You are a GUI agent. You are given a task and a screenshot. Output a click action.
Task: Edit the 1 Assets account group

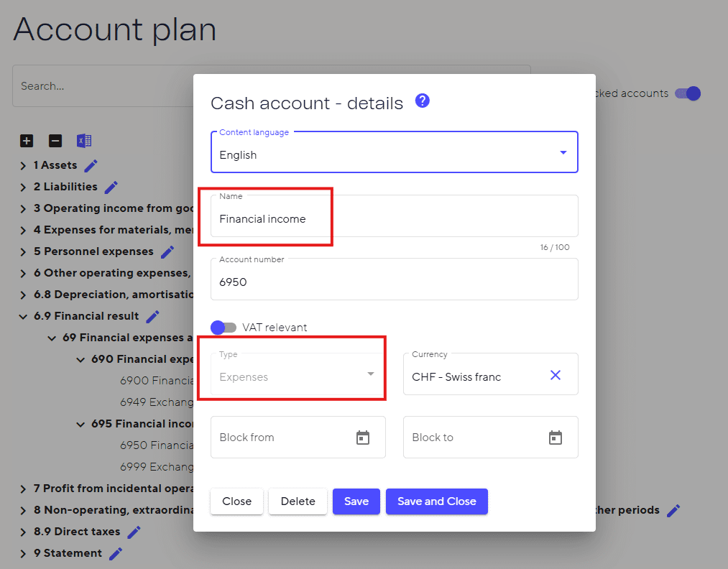point(91,166)
